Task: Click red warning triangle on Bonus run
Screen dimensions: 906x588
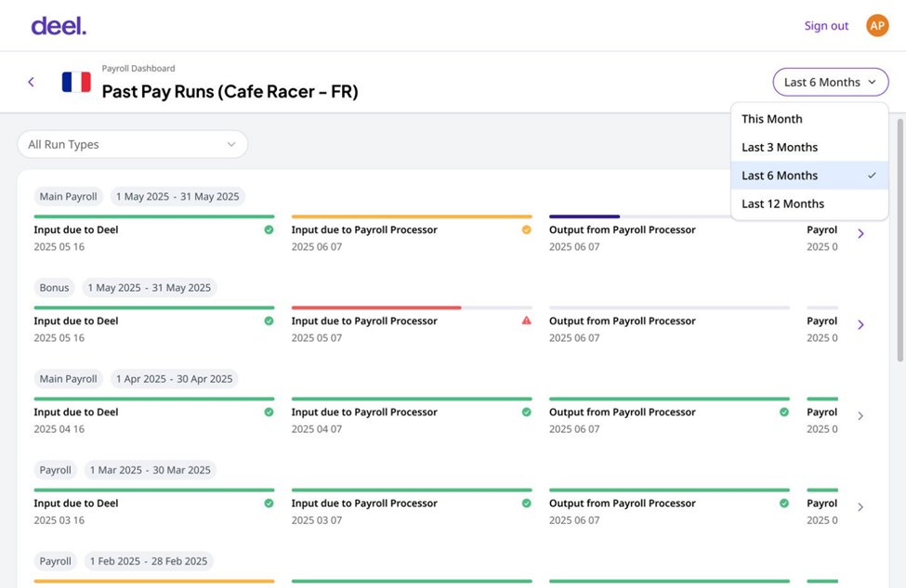Action: click(x=526, y=320)
